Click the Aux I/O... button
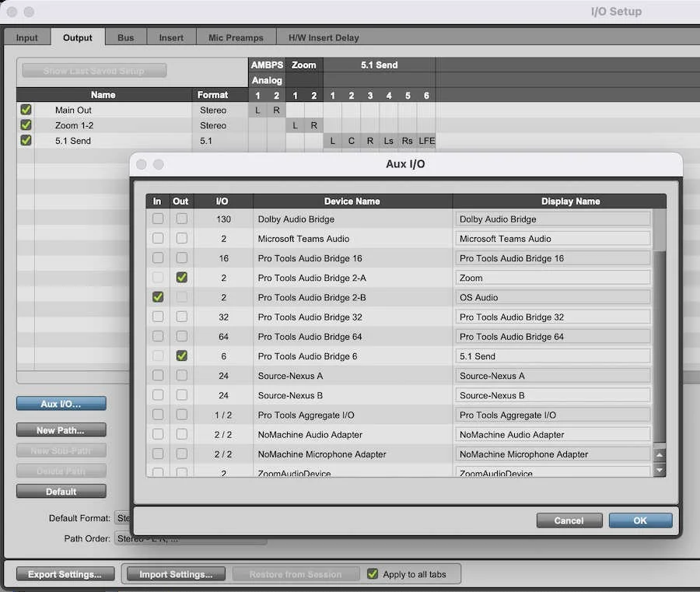 coord(61,403)
